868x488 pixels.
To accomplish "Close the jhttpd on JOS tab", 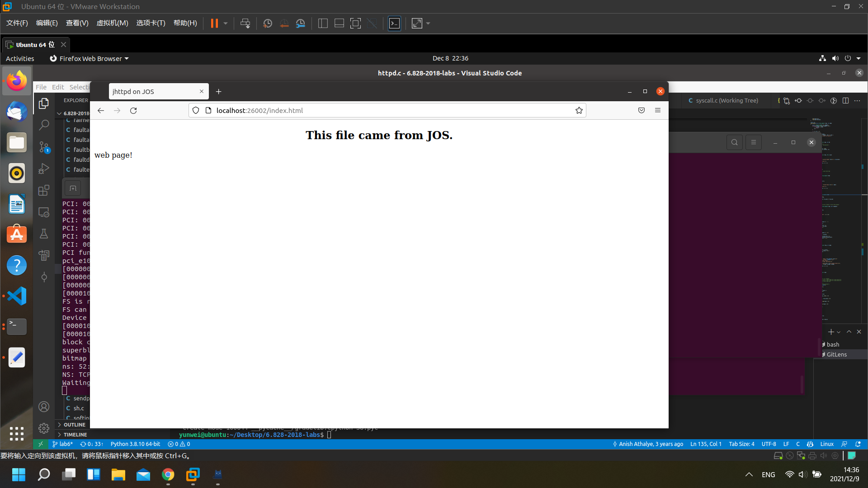I will (x=202, y=92).
